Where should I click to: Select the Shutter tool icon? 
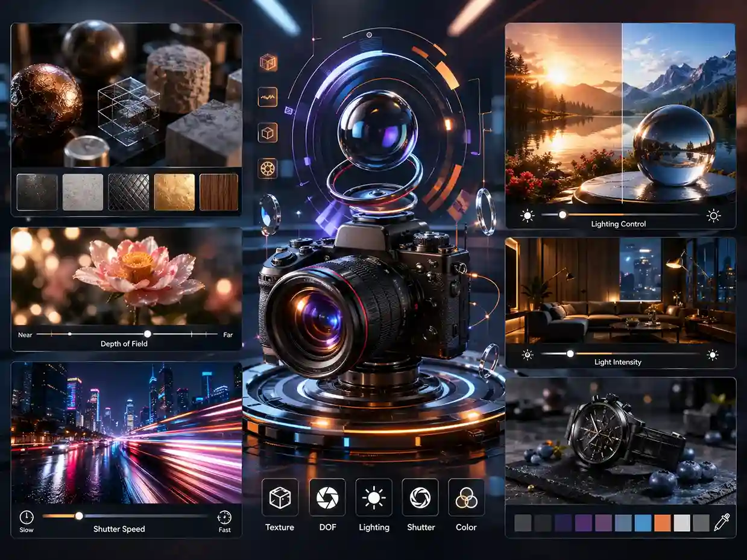pyautogui.click(x=420, y=497)
